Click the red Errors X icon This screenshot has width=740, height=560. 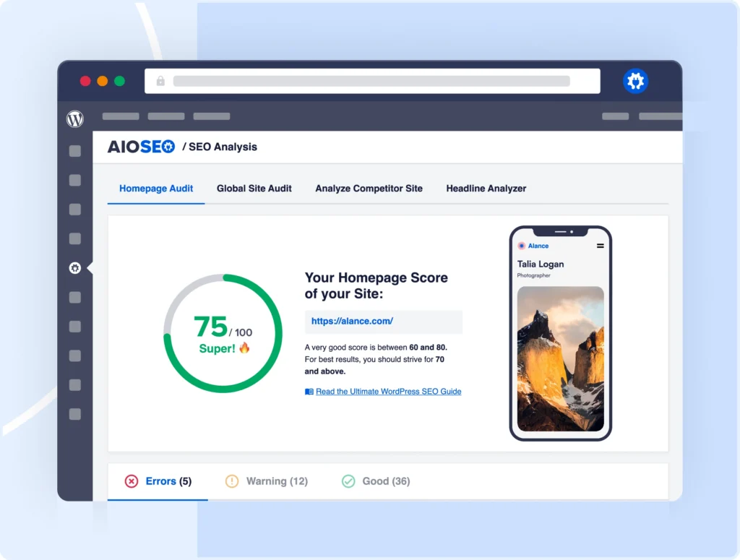(x=132, y=481)
